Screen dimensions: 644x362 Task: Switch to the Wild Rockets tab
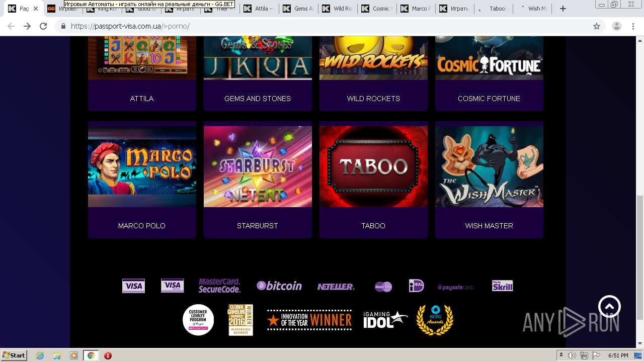click(x=338, y=9)
